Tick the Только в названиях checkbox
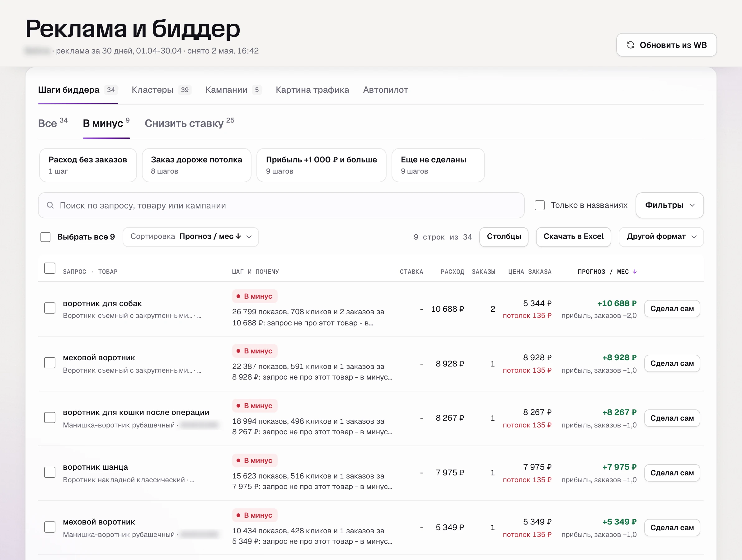The height and width of the screenshot is (560, 742). click(x=539, y=205)
